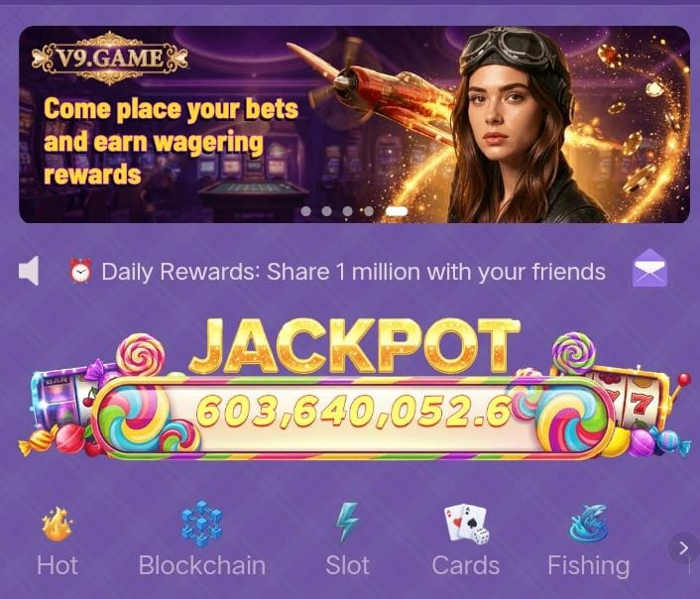Image resolution: width=700 pixels, height=599 pixels.
Task: Select the Fishing dolphin icon
Action: [x=589, y=524]
